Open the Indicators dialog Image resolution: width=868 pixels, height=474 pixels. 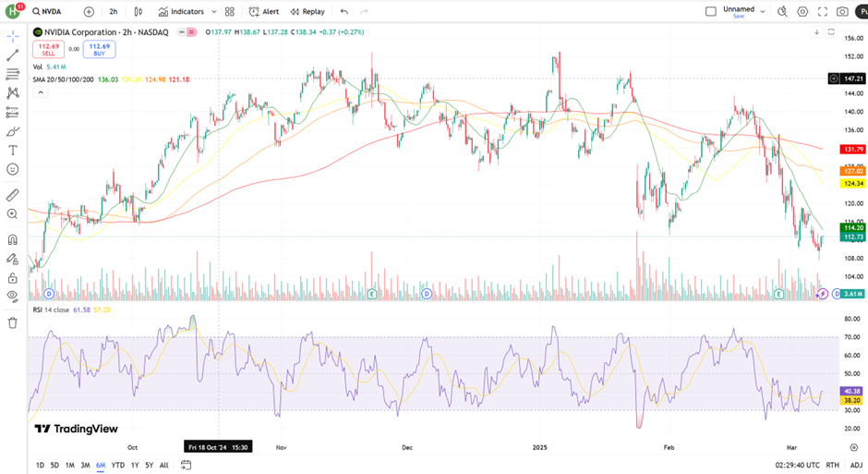[181, 12]
